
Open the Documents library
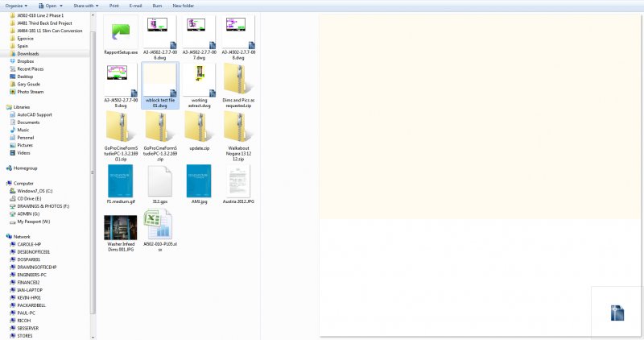coord(28,122)
